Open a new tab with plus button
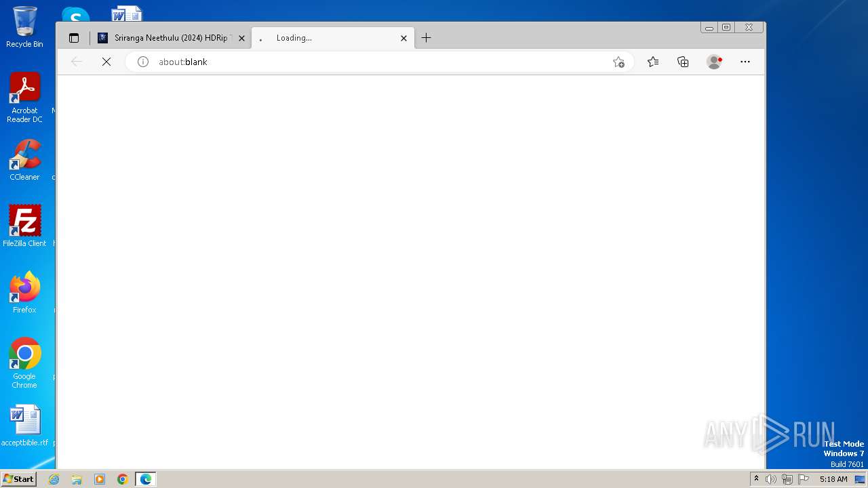The image size is (868, 488). click(x=426, y=38)
